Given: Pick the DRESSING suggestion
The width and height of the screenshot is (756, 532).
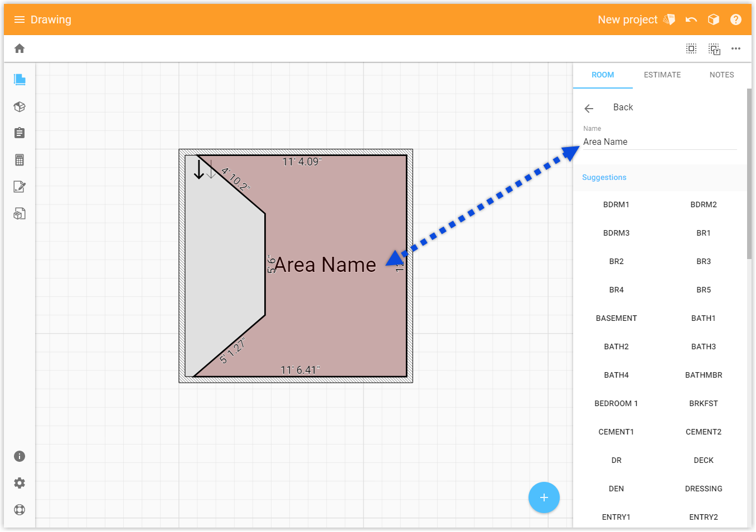Looking at the screenshot, I should coord(704,489).
